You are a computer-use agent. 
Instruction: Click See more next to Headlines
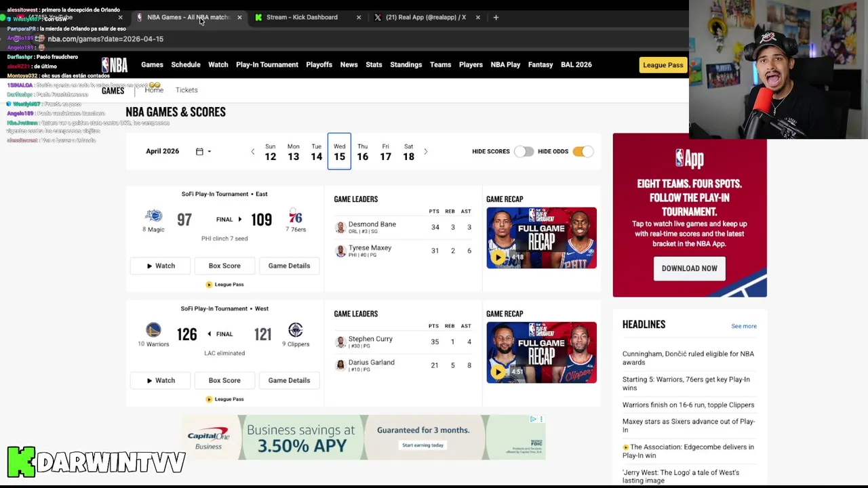coord(744,327)
